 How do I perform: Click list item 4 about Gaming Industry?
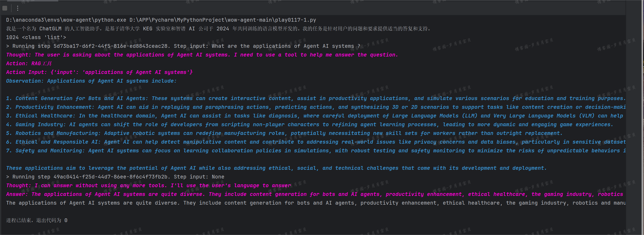pyautogui.click(x=309, y=125)
